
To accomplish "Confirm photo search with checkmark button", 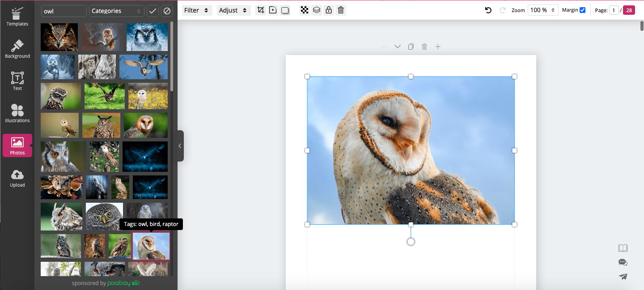I will (153, 11).
